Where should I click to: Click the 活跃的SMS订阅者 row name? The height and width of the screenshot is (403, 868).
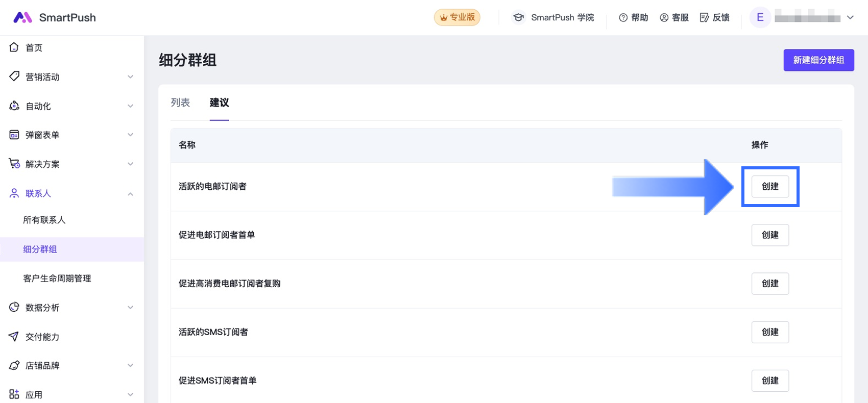click(213, 332)
